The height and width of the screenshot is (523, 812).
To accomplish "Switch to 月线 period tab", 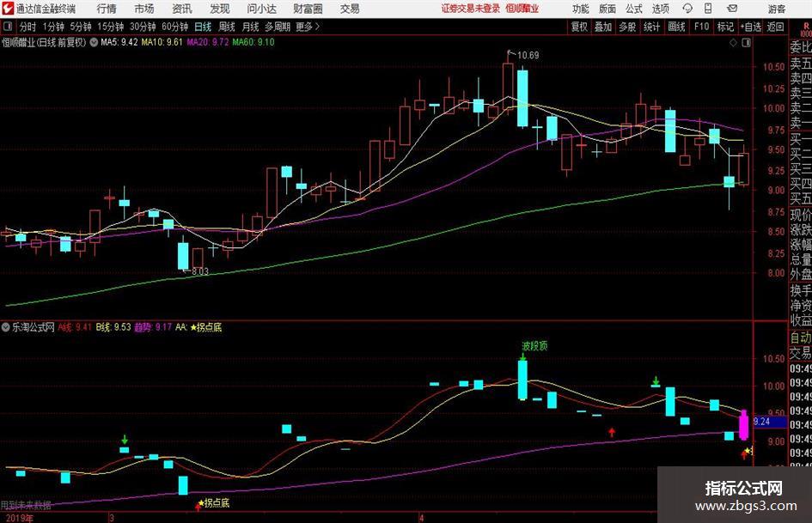I will pyautogui.click(x=250, y=27).
